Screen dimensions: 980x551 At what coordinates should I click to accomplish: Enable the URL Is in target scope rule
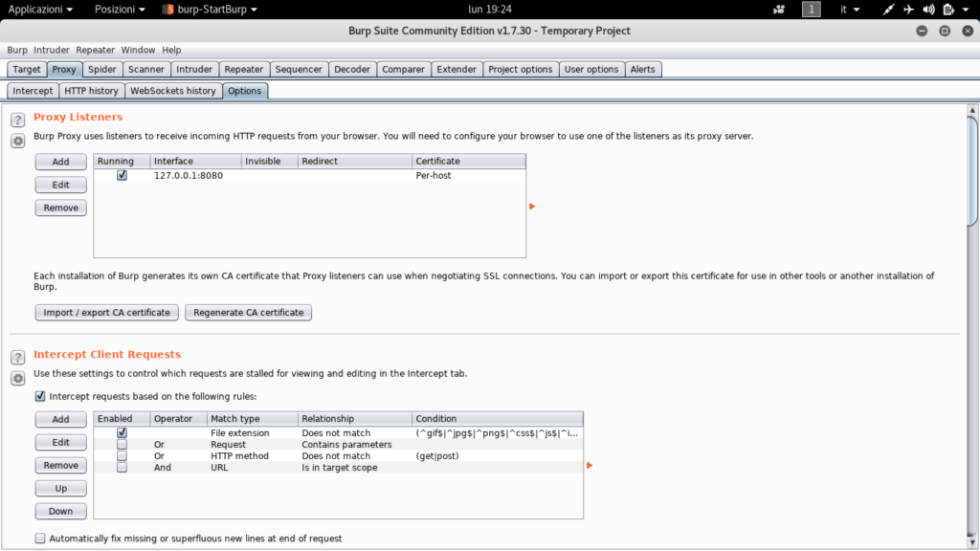click(122, 467)
